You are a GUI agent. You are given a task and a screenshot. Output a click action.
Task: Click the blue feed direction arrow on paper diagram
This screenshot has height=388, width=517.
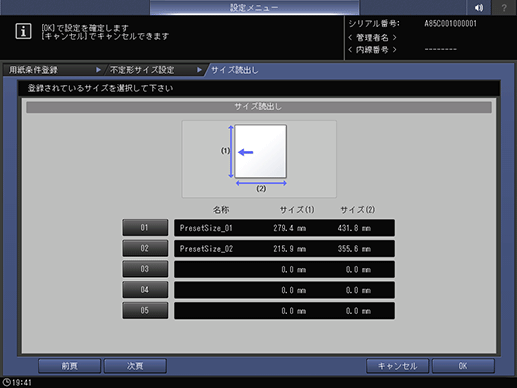pyautogui.click(x=246, y=152)
